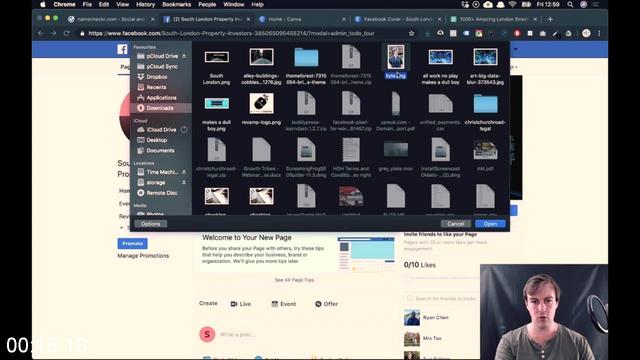Open iCloud Drive in the sidebar
This screenshot has height=360, width=640.
tap(161, 129)
